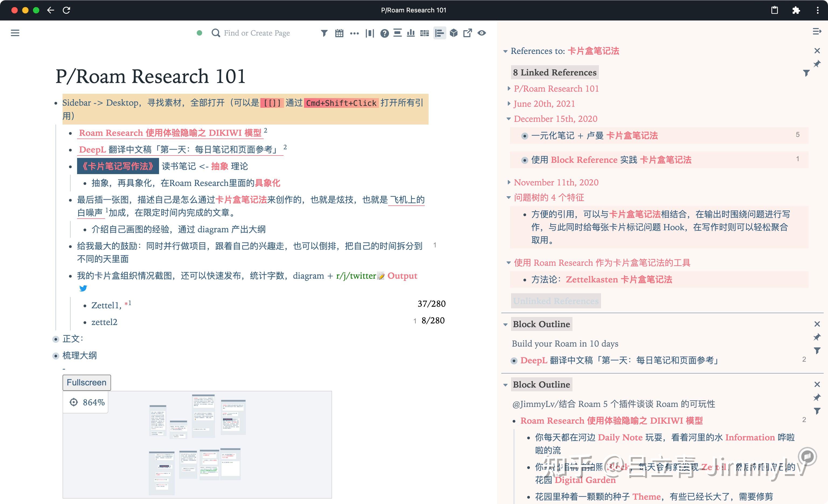The width and height of the screenshot is (828, 504).
Task: Toggle the bullet for 梳理大纲 block
Action: (56, 355)
